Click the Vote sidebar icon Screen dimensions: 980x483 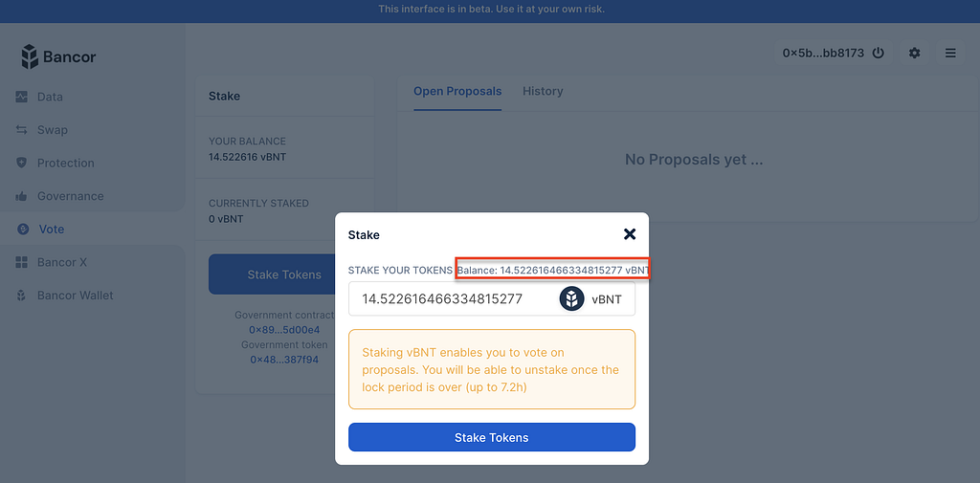click(22, 230)
